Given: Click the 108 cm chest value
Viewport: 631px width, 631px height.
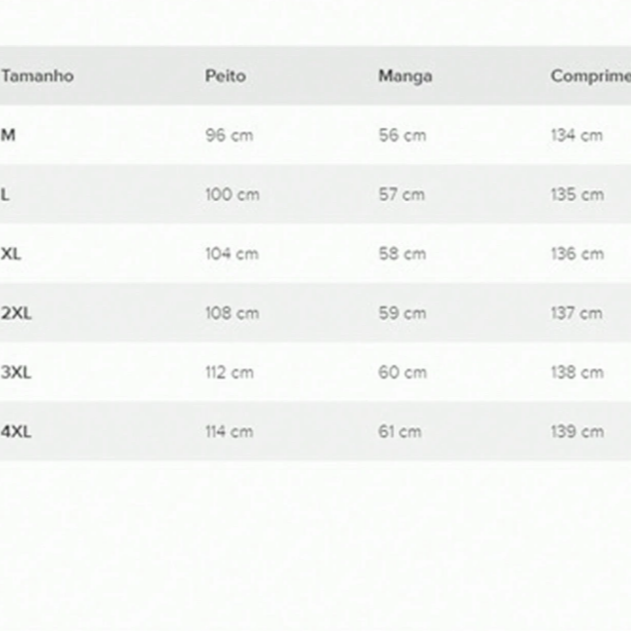Looking at the screenshot, I should tap(232, 313).
